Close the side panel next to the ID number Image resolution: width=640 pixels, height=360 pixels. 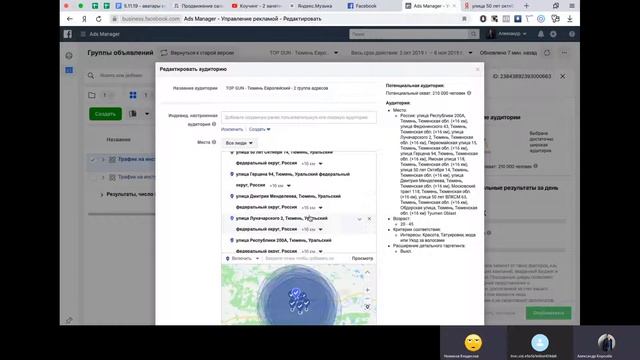(562, 76)
